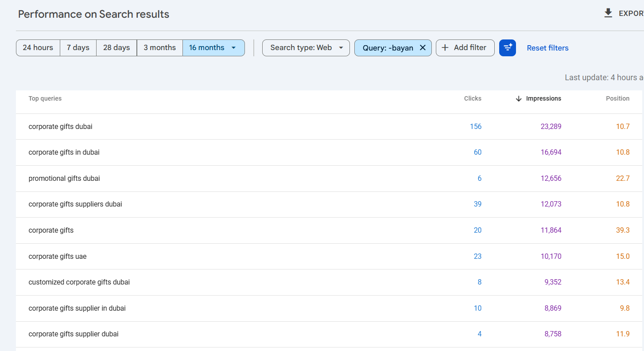Click the Impressions sort arrow icon
The height and width of the screenshot is (351, 644).
point(519,99)
